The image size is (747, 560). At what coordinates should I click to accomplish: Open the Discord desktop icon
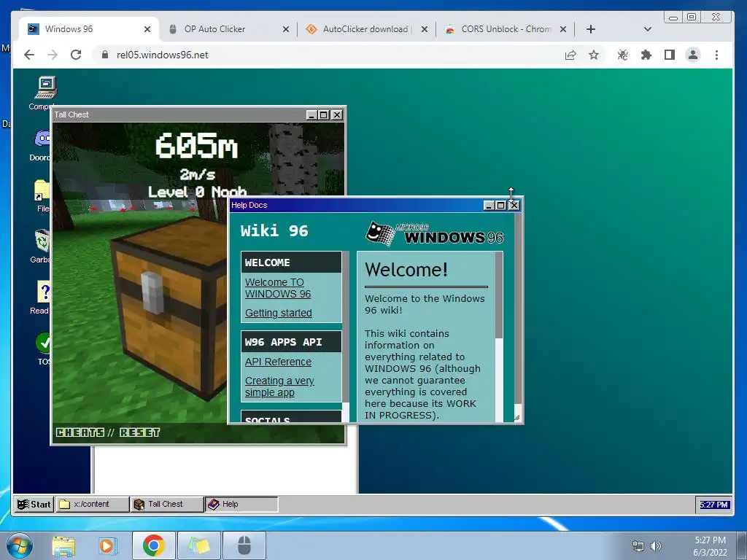point(43,139)
